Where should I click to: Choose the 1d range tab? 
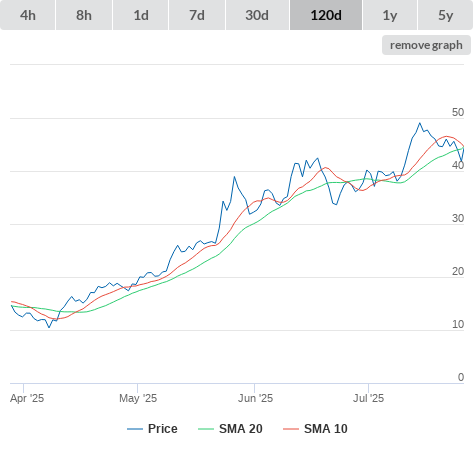pos(141,15)
